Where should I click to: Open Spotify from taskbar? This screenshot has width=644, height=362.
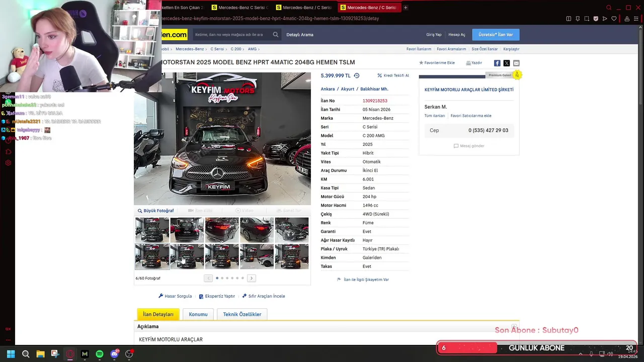click(100, 354)
